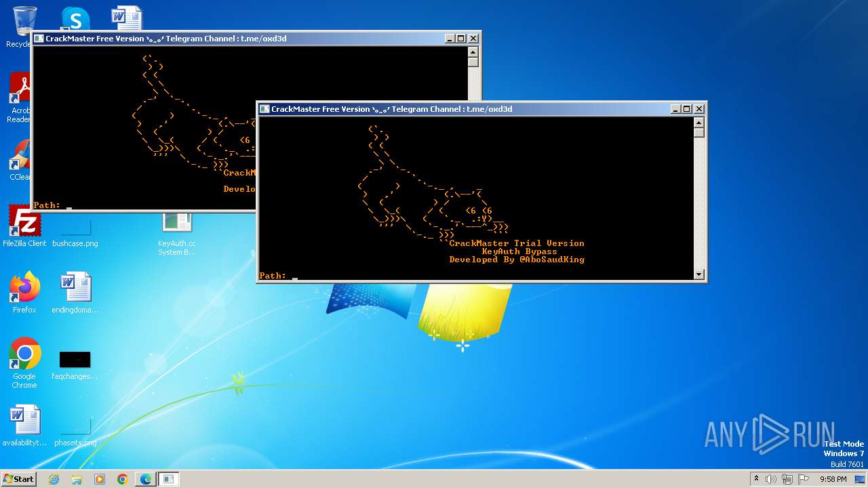Viewport: 868px width, 488px height.
Task: Click the Path: prompt in front console
Action: tap(272, 276)
